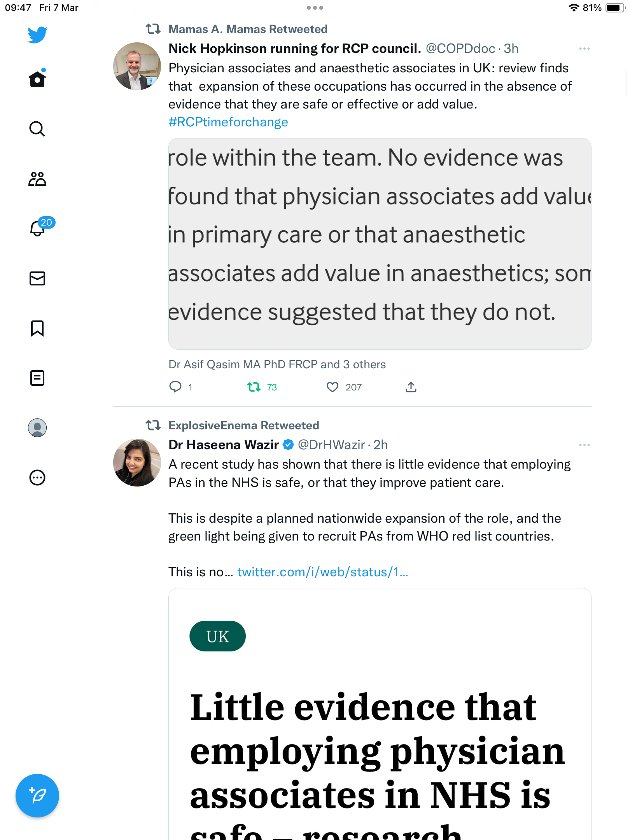This screenshot has width=630, height=840.
Task: Tap the compose tweet floating button
Action: tap(37, 796)
